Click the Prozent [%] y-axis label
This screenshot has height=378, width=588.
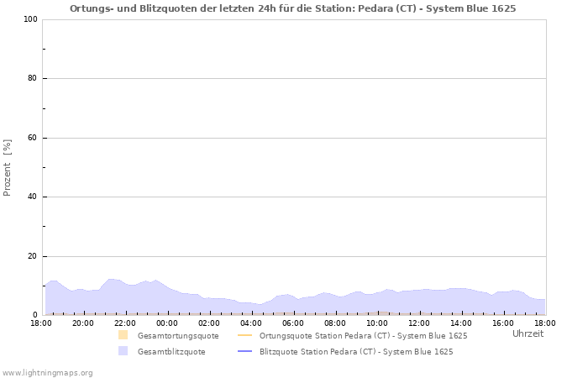[8, 169]
